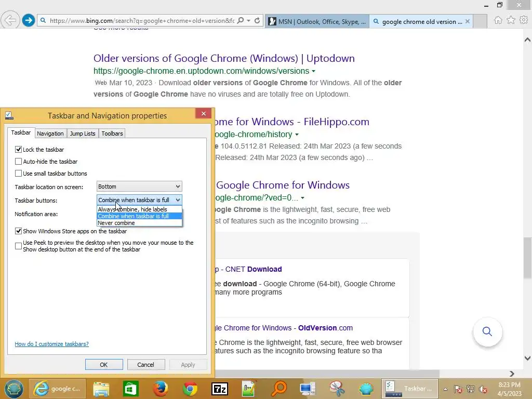Open How do I customize taskbars link
532x399 pixels.
[51, 344]
